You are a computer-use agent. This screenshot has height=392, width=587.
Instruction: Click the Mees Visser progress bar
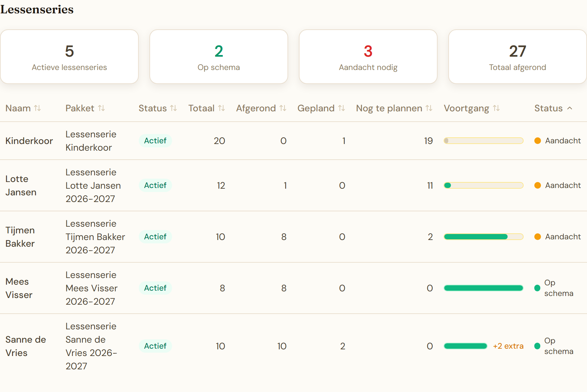coord(484,288)
